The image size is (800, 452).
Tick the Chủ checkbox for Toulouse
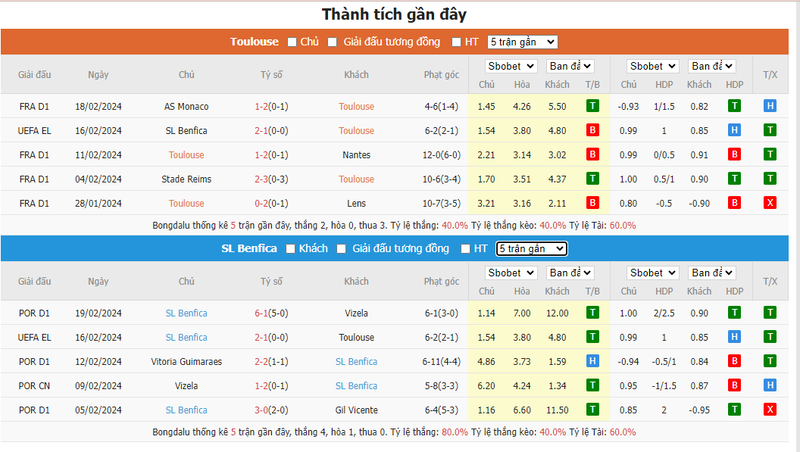[292, 42]
